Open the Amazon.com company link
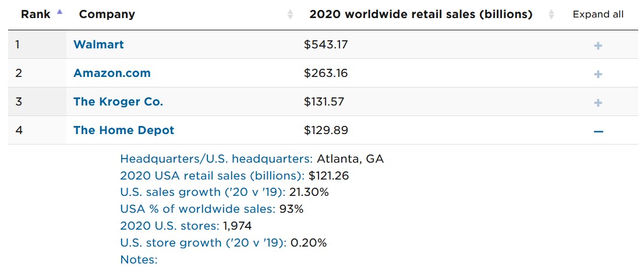The height and width of the screenshot is (267, 644). [x=112, y=73]
